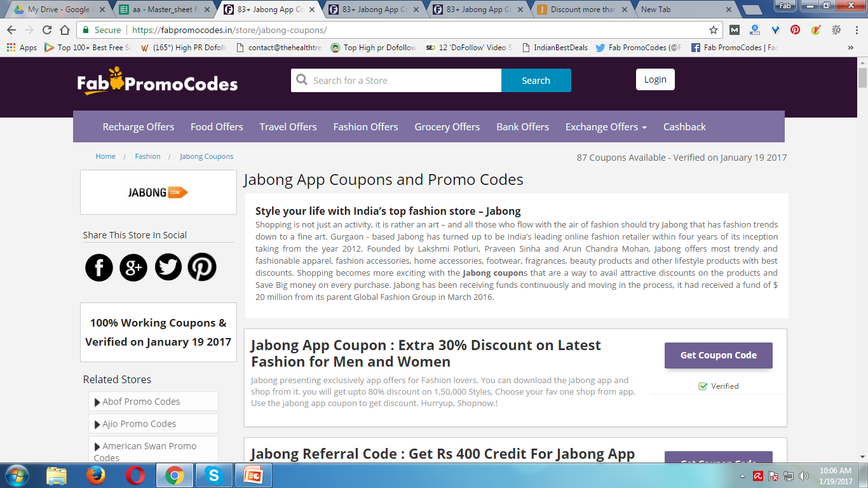
Task: Click the secure padlock icon
Action: (x=86, y=30)
